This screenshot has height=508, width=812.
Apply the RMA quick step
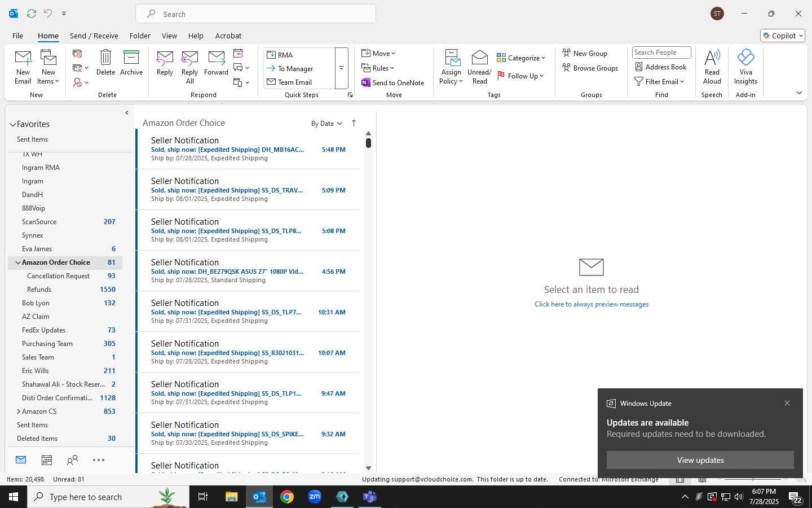pyautogui.click(x=299, y=55)
